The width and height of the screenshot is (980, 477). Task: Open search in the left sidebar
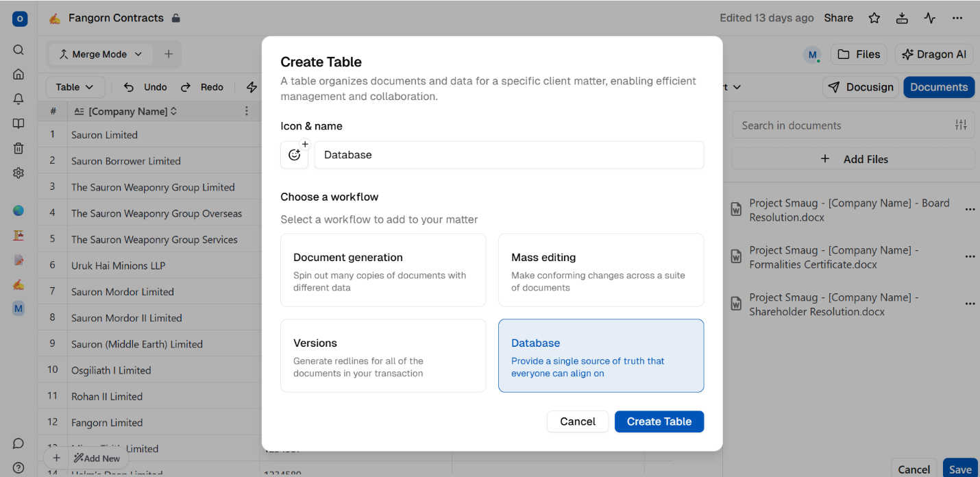pyautogui.click(x=19, y=49)
